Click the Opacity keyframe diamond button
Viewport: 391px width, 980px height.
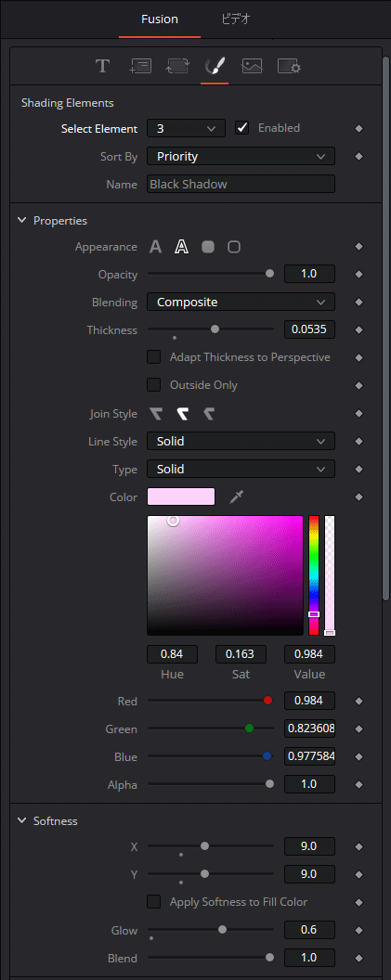click(359, 274)
